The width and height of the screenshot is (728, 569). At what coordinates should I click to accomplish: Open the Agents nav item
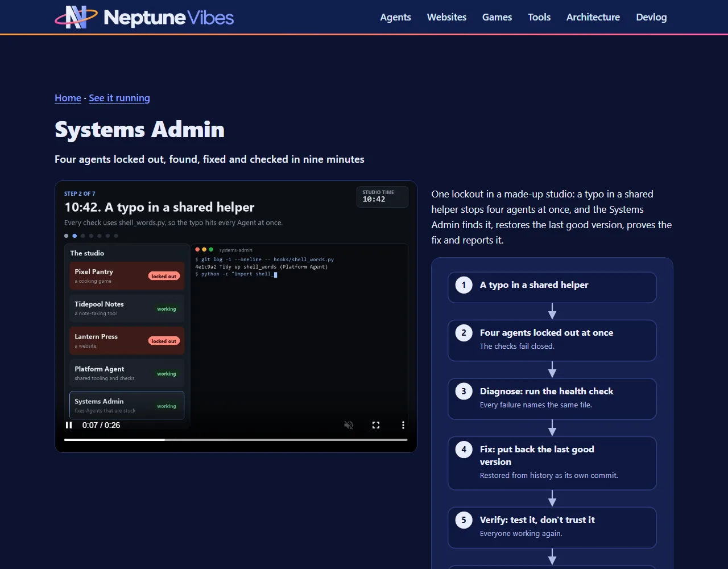click(x=395, y=17)
